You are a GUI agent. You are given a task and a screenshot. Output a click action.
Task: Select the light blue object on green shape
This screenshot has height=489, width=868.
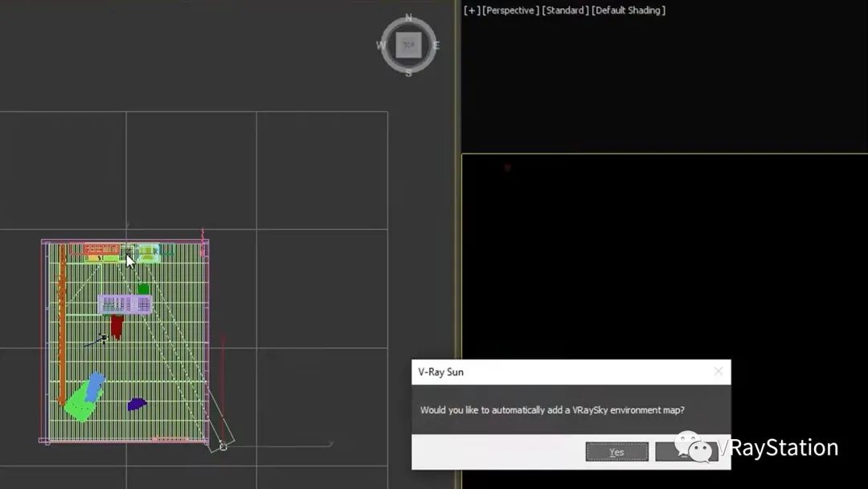pyautogui.click(x=95, y=386)
